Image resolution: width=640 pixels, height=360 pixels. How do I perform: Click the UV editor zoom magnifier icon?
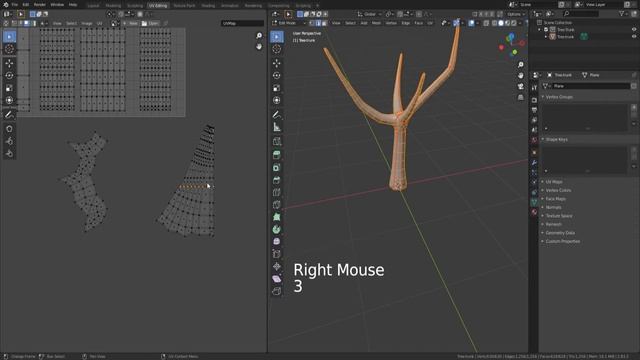[x=259, y=36]
